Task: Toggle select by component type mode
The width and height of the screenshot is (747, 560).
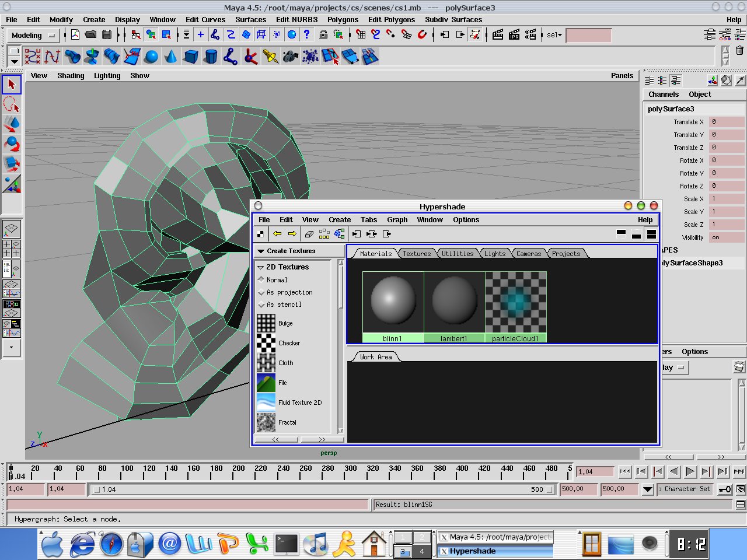Action: pos(166,34)
